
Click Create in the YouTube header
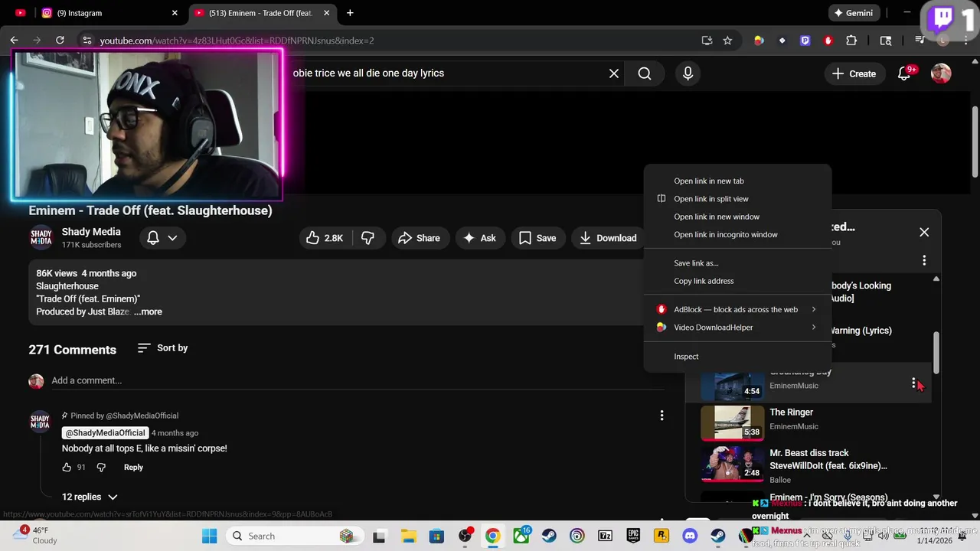click(x=854, y=73)
